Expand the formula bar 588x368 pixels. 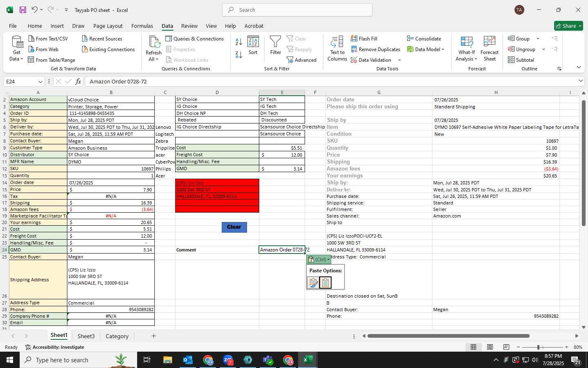point(581,81)
